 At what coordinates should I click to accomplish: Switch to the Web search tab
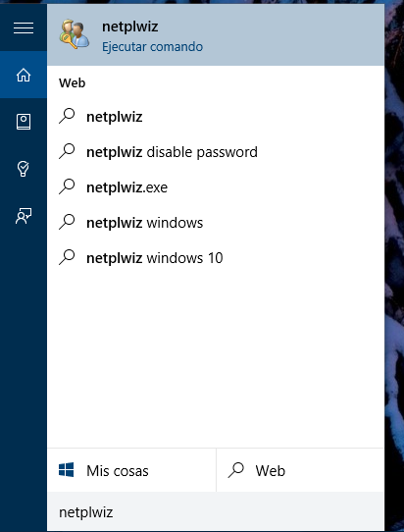point(300,470)
